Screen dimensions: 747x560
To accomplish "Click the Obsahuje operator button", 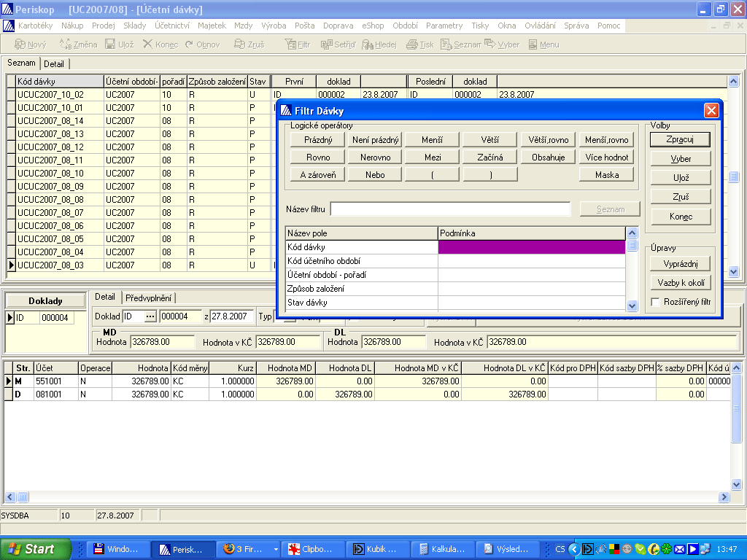I will (548, 157).
